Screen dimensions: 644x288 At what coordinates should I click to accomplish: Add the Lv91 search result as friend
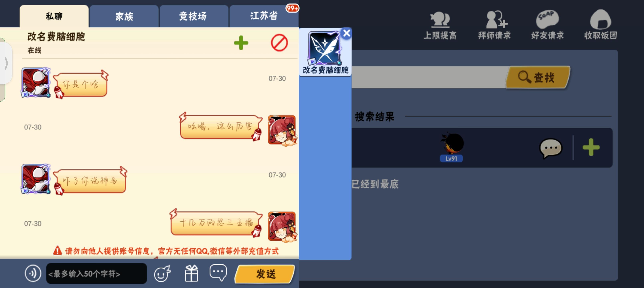pyautogui.click(x=591, y=147)
